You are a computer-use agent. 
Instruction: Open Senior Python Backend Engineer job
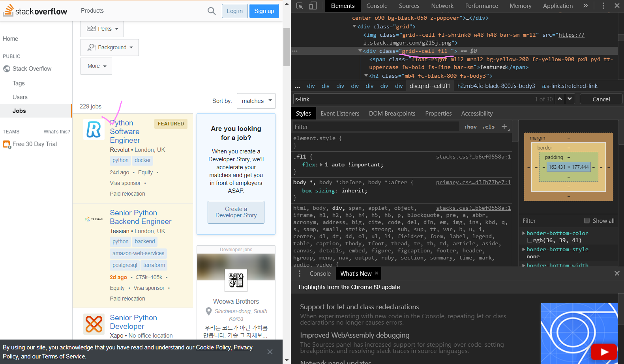point(141,217)
